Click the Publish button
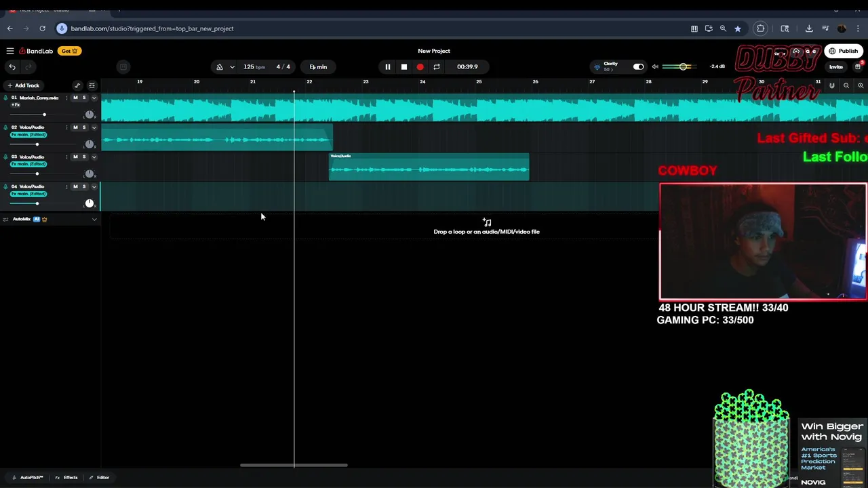Image resolution: width=868 pixels, height=488 pixels. (844, 51)
